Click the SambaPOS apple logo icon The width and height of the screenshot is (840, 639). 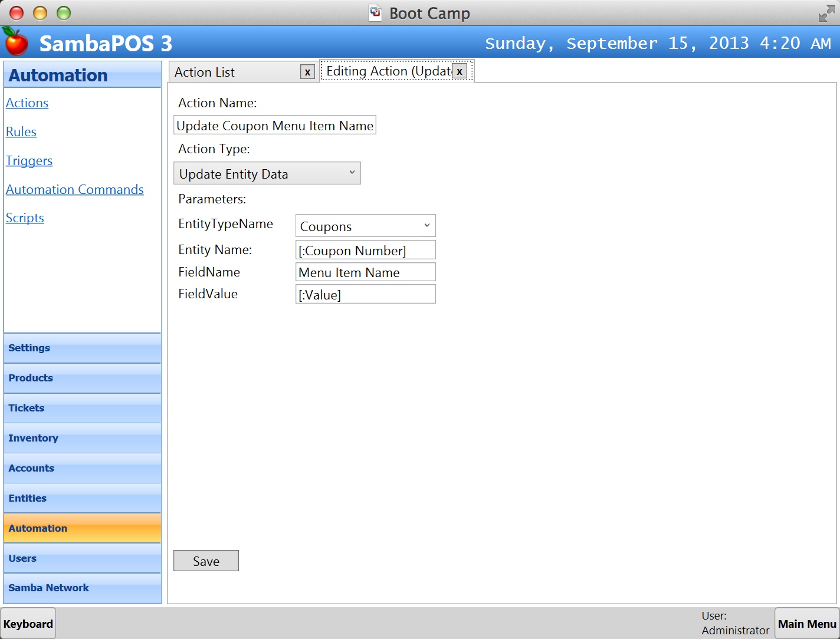pyautogui.click(x=16, y=42)
